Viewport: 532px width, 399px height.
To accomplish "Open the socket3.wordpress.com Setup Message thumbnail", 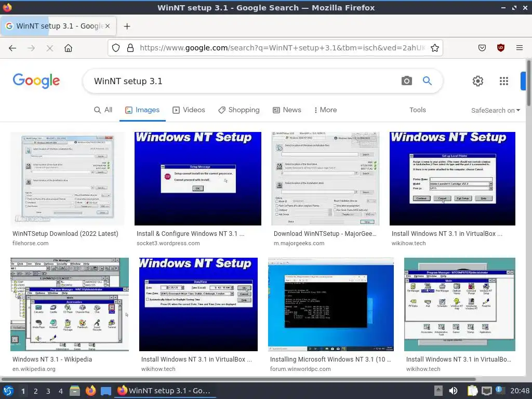I will pyautogui.click(x=198, y=179).
